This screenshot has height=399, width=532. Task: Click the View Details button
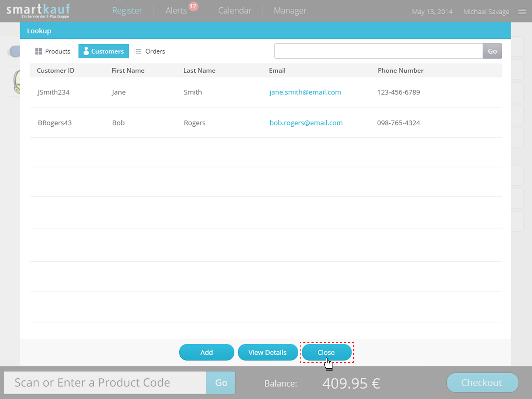click(267, 352)
